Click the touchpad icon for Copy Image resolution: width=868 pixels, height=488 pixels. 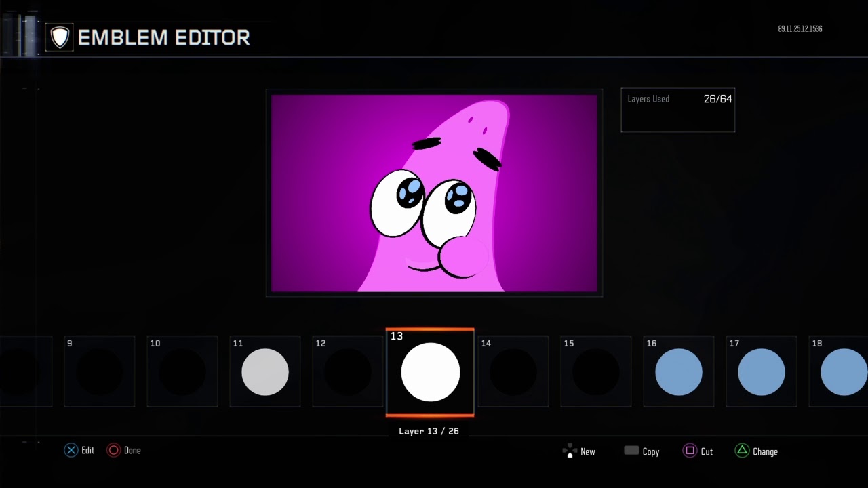coord(631,451)
